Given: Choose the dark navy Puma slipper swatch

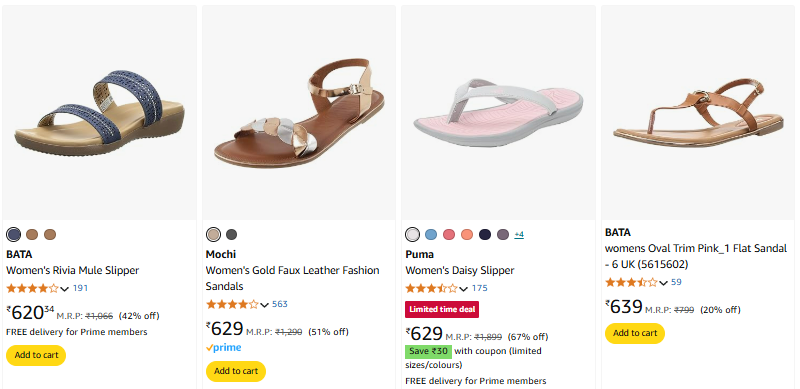Looking at the screenshot, I should click(x=485, y=235).
